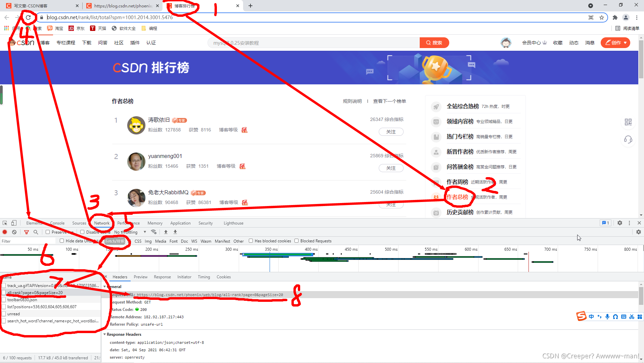Click inside the network Filter input
Viewport: 644px width, 363px height.
tap(28, 241)
